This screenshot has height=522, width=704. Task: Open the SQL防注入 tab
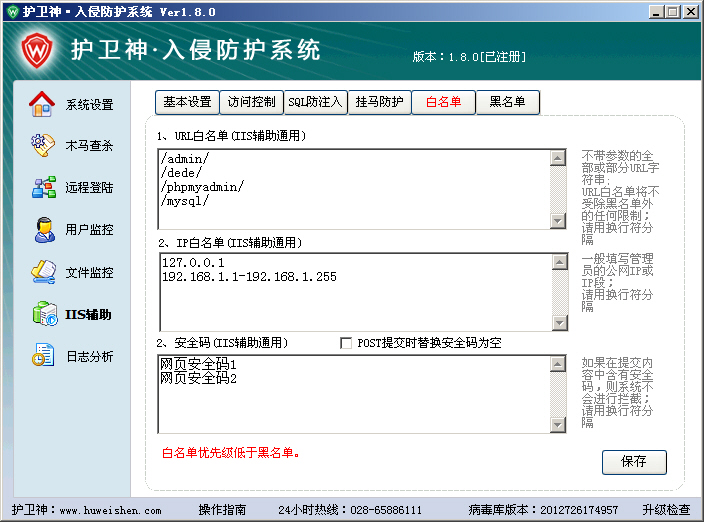(315, 102)
